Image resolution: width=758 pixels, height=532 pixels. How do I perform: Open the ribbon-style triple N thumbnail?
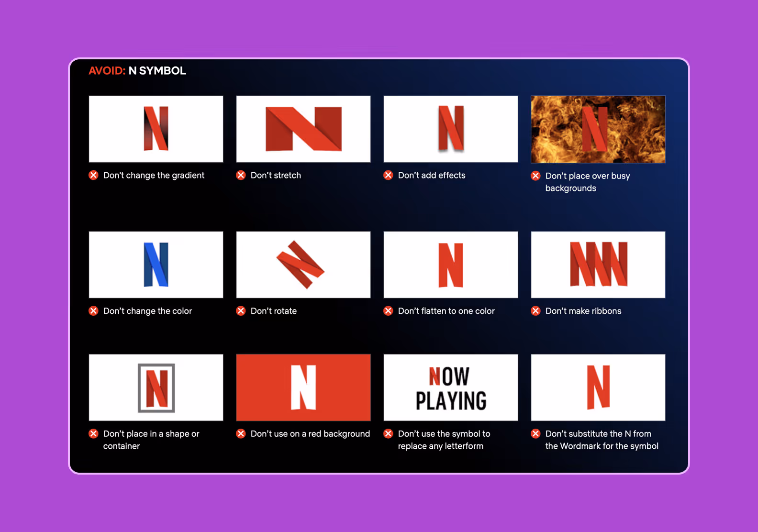point(598,265)
